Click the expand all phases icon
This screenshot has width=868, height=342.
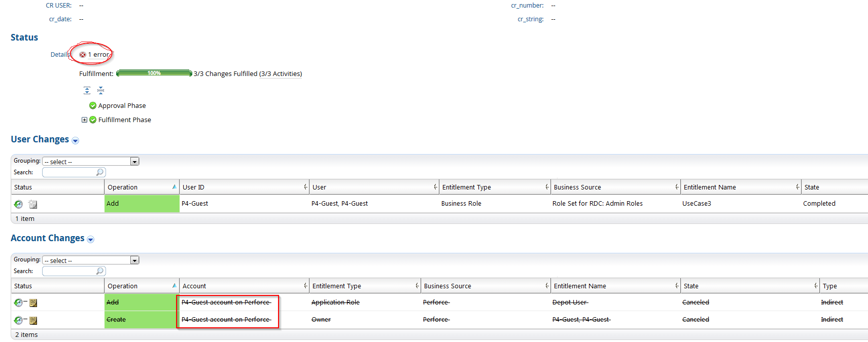point(87,90)
